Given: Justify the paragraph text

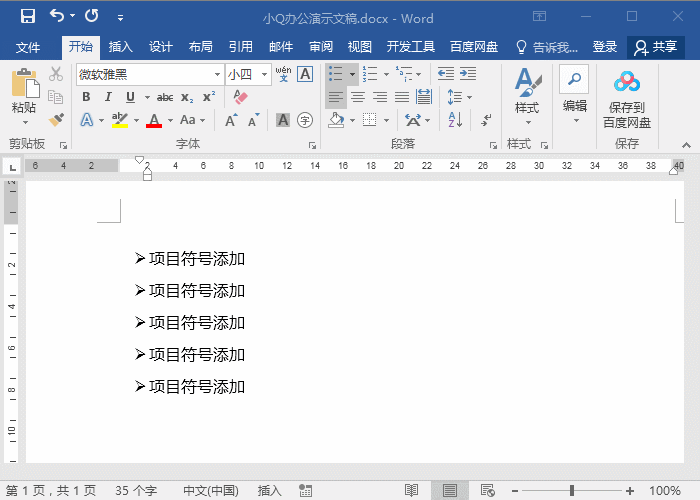Looking at the screenshot, I should (x=401, y=97).
